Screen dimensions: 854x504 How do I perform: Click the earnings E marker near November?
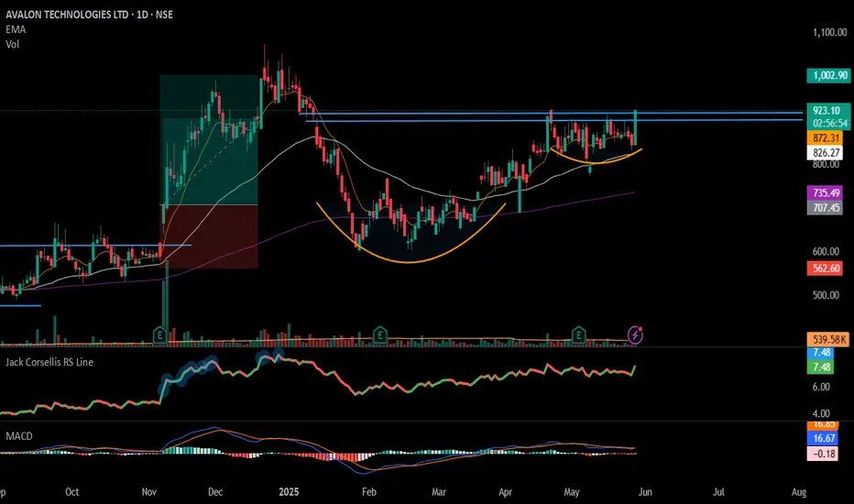(x=160, y=335)
